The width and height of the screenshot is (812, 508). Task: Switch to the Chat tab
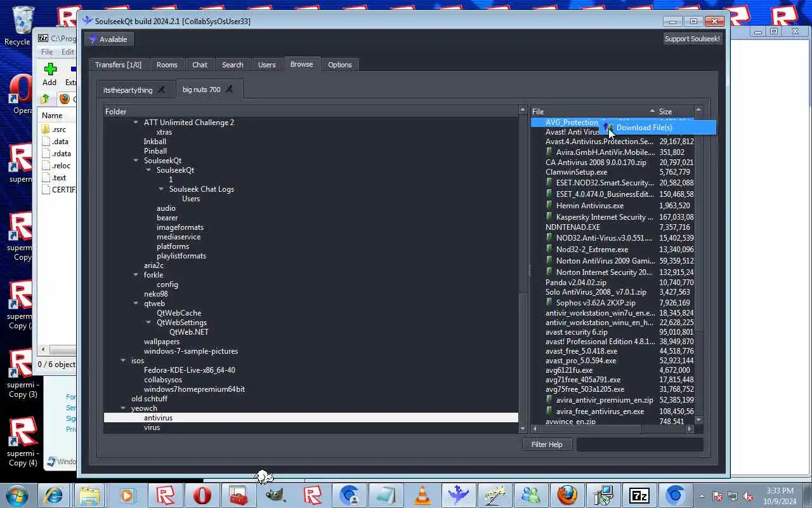coord(200,65)
